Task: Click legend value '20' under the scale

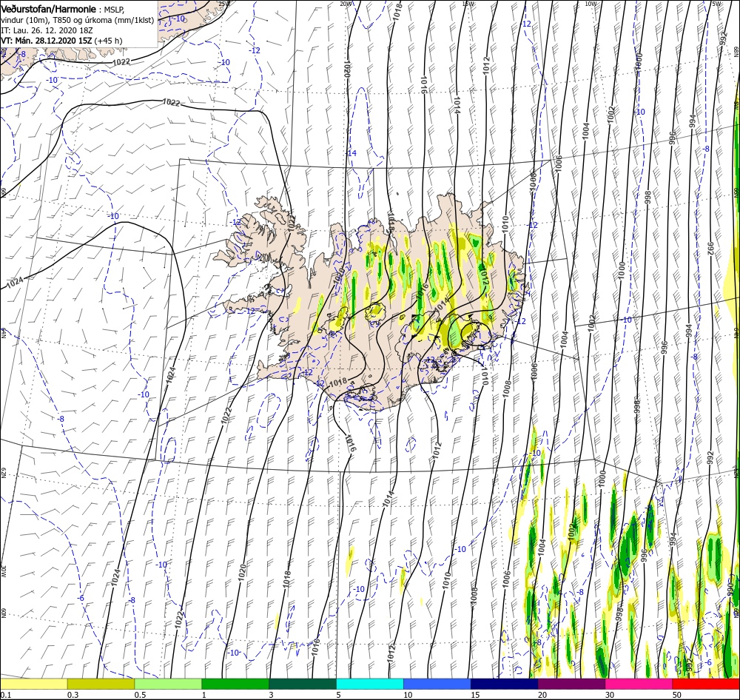Action: 542,695
